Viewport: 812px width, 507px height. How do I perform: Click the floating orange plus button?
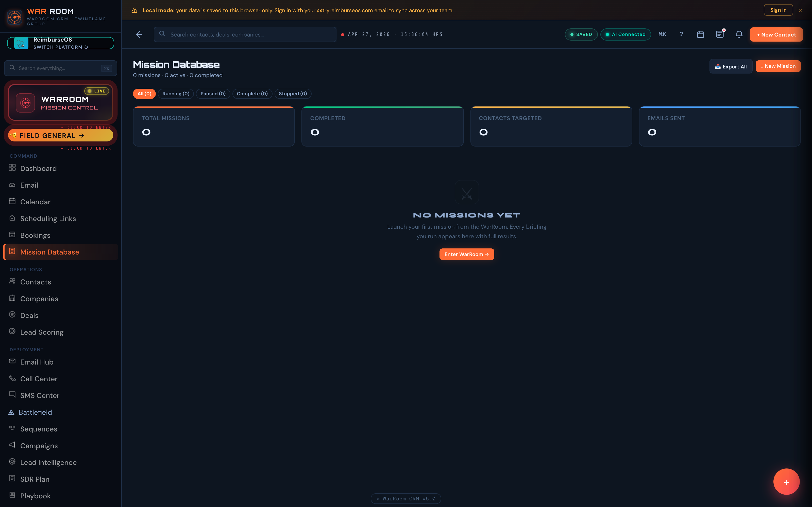[x=786, y=481]
